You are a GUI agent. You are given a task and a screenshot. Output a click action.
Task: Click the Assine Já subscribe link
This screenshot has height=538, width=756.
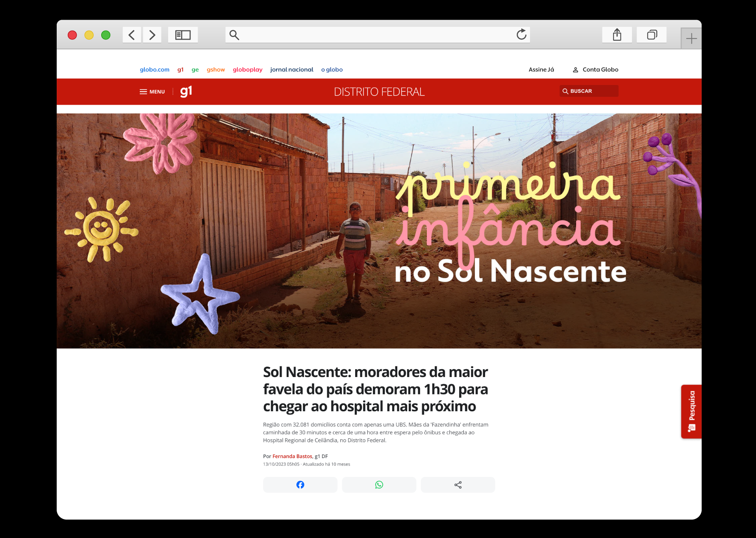(541, 70)
